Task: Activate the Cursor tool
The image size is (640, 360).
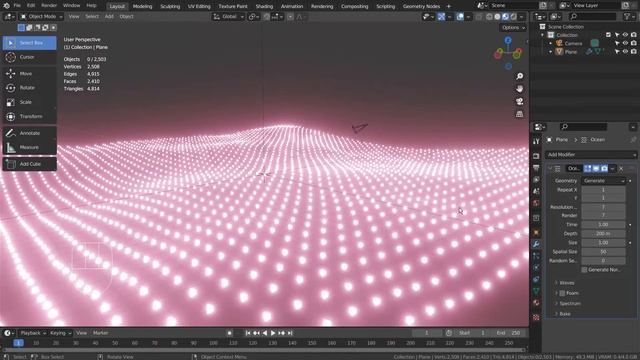Action: pos(29,57)
